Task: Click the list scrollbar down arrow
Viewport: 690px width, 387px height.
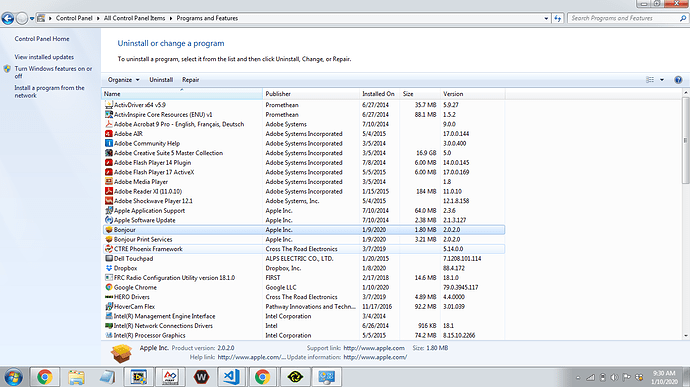Action: click(685, 335)
